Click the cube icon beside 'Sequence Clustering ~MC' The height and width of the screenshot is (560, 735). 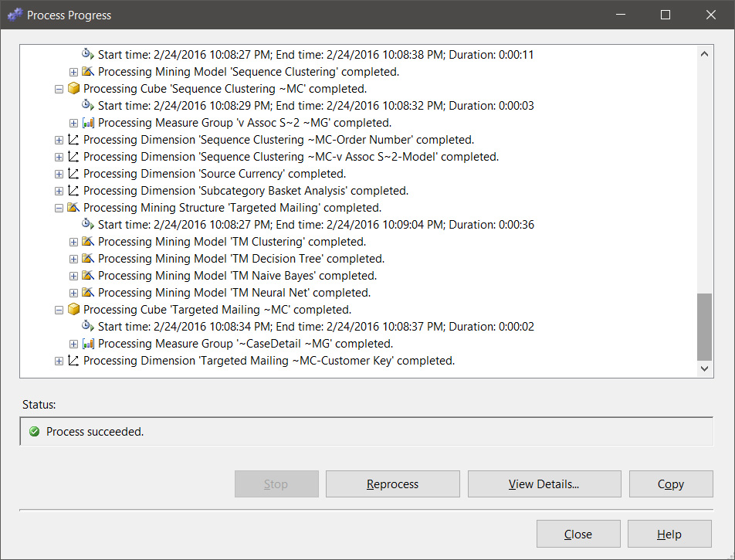tap(73, 88)
